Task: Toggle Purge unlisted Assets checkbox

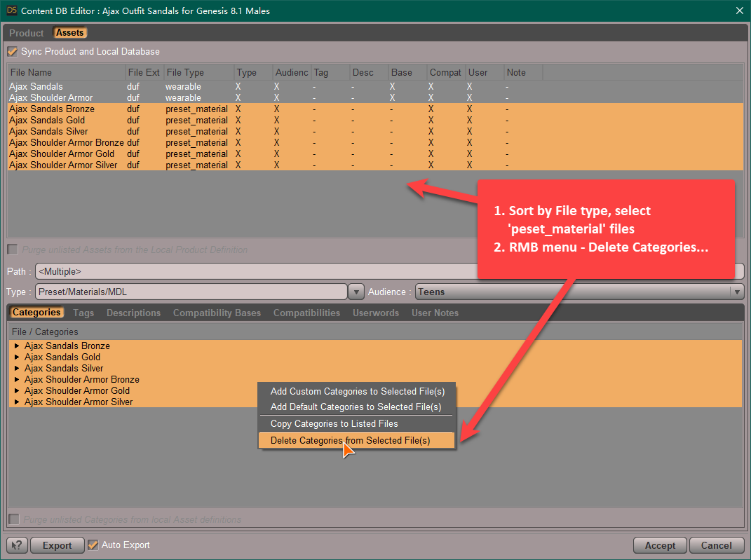Action: pyautogui.click(x=13, y=250)
